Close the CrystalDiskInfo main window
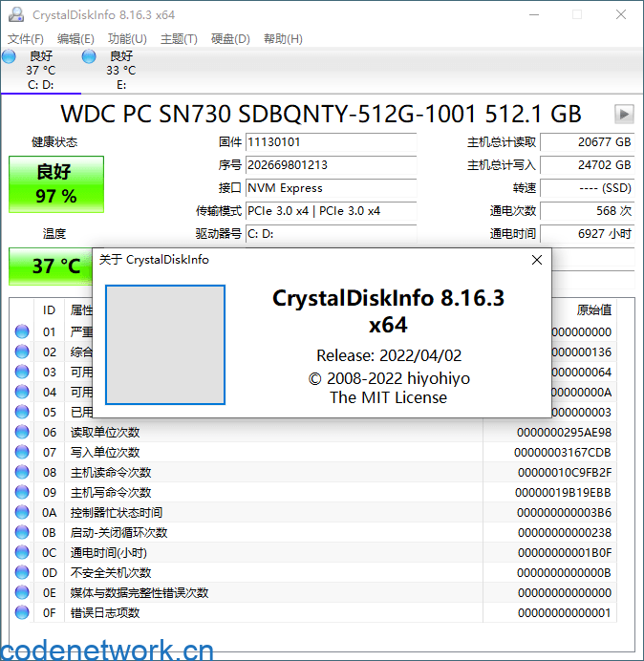Viewport: 644px width, 661px height. [x=621, y=14]
